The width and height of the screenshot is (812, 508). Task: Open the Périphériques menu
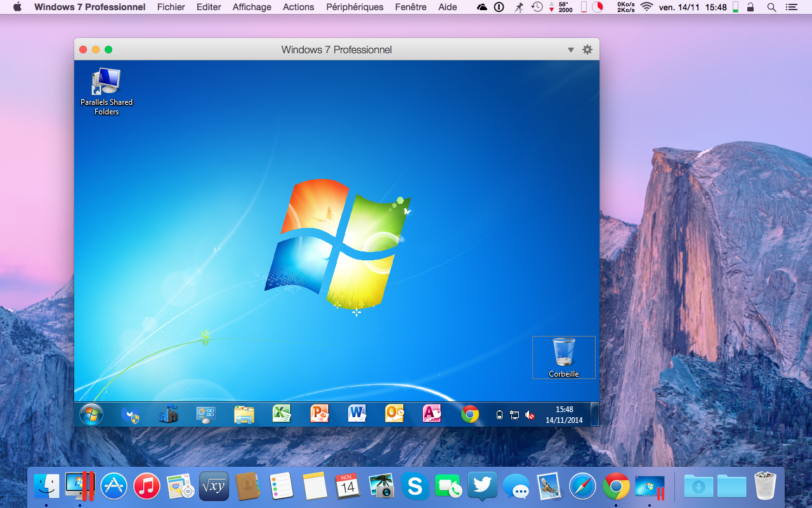pyautogui.click(x=355, y=7)
